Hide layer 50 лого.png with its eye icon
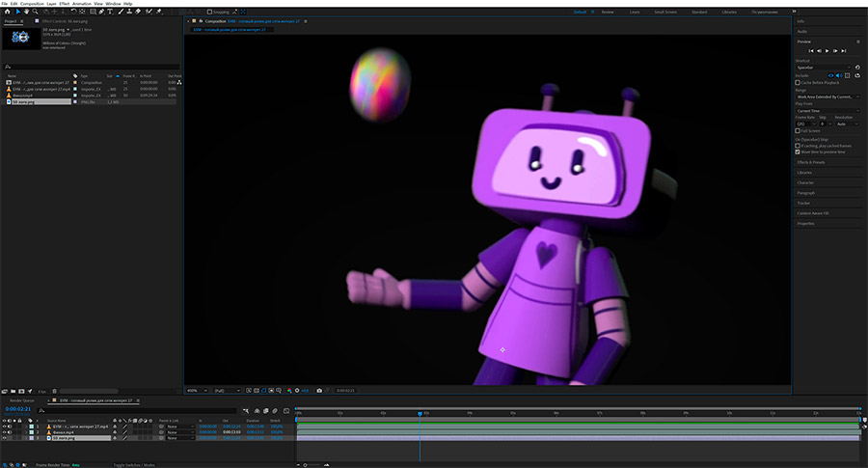The image size is (868, 468). (x=4, y=438)
